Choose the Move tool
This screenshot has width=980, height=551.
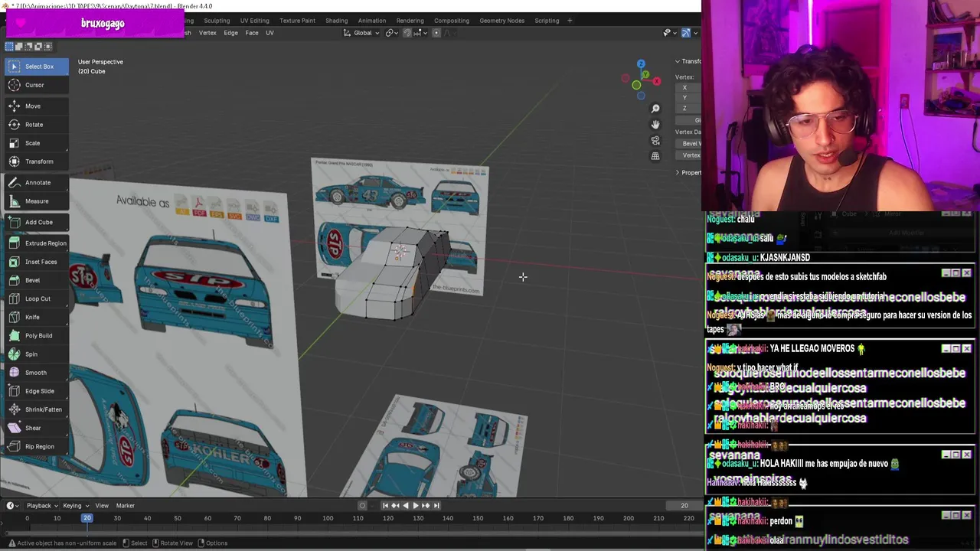pos(35,106)
